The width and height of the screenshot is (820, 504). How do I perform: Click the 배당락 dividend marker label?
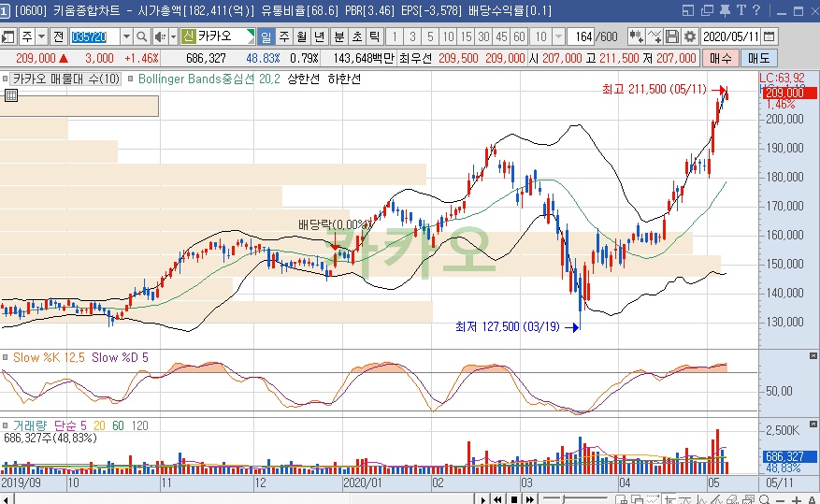(334, 224)
